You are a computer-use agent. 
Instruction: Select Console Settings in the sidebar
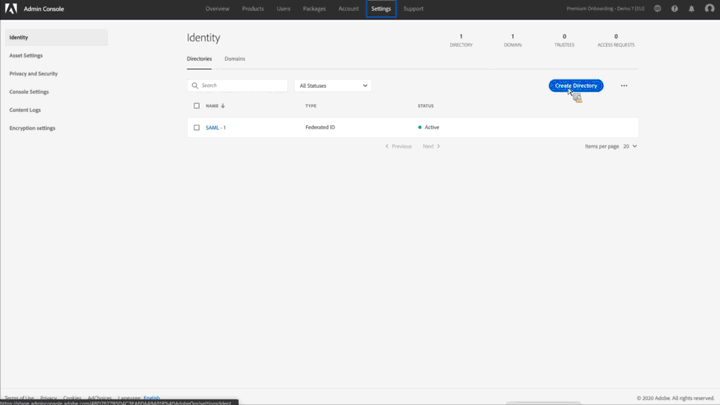pyautogui.click(x=29, y=92)
